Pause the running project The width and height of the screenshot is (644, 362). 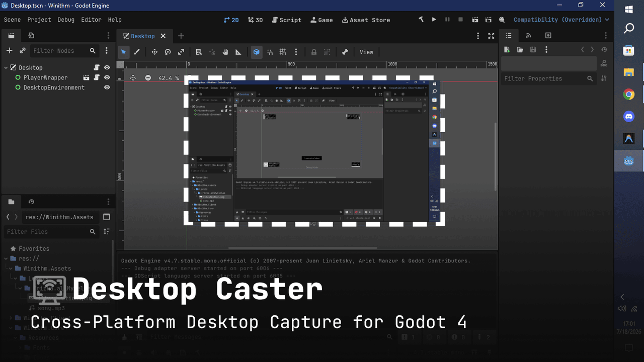click(x=447, y=20)
